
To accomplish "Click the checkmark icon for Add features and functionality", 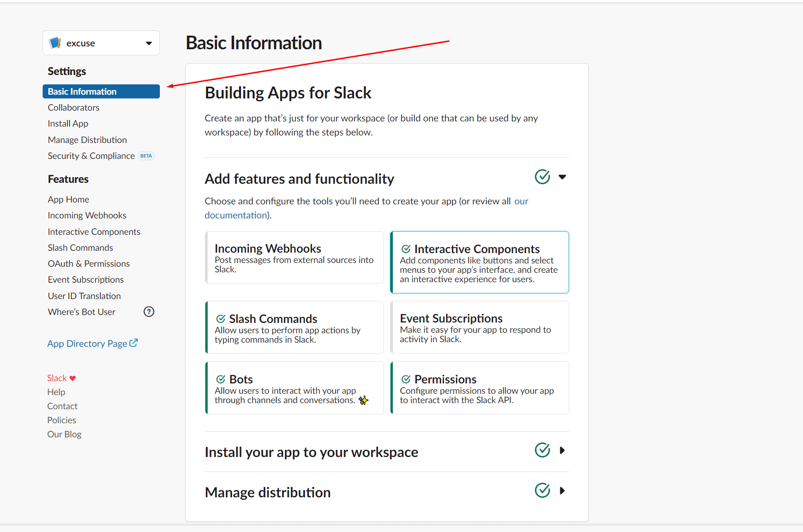I will 542,177.
